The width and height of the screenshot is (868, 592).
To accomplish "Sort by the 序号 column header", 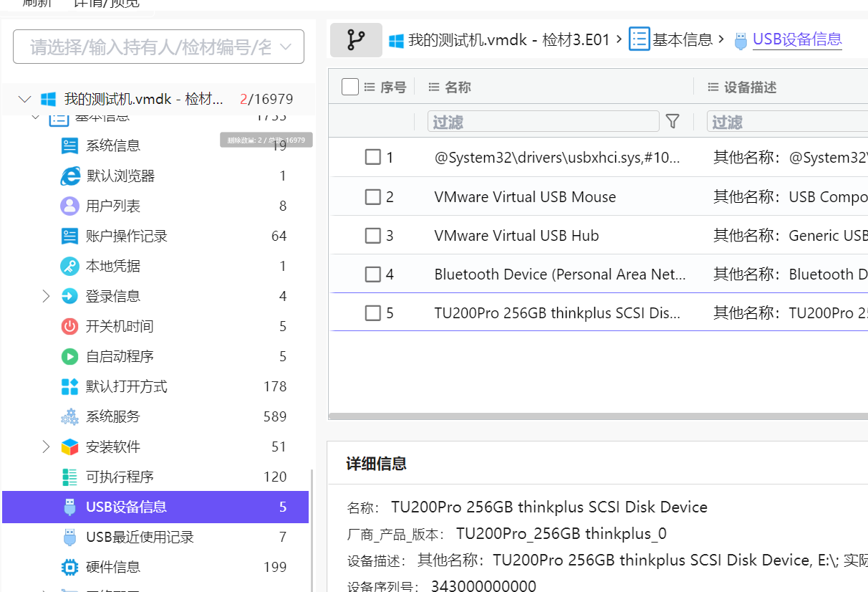I will [393, 87].
